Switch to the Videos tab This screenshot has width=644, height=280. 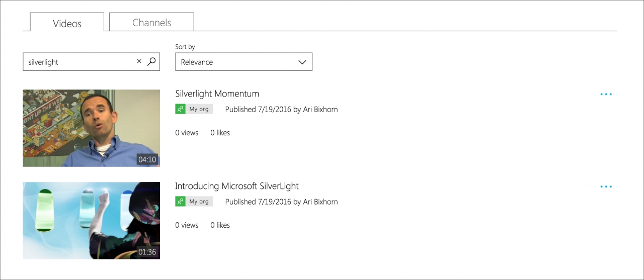coord(67,23)
